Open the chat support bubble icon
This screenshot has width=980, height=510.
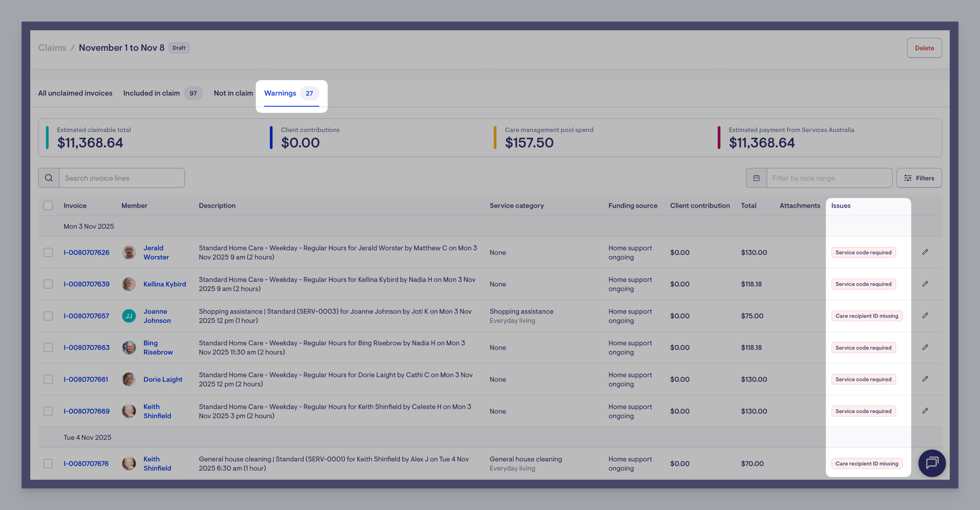click(x=932, y=463)
